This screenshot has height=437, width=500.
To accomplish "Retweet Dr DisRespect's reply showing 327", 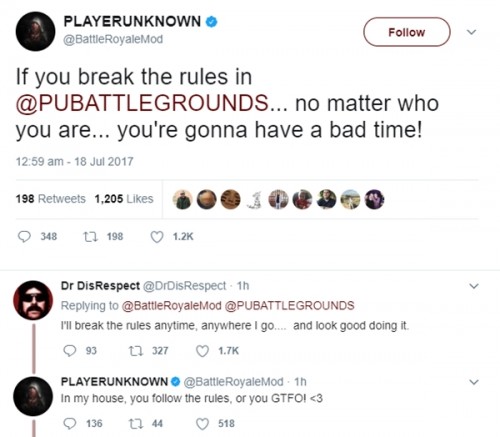I will point(135,351).
